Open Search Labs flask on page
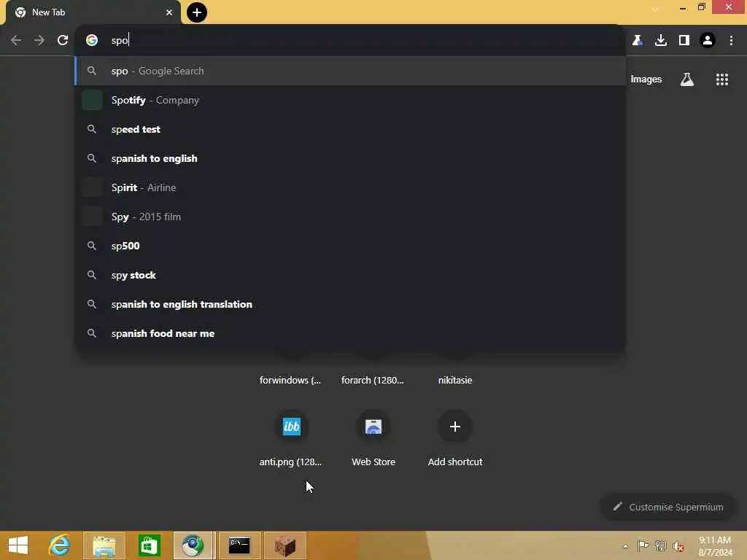This screenshot has width=747, height=560. click(686, 79)
